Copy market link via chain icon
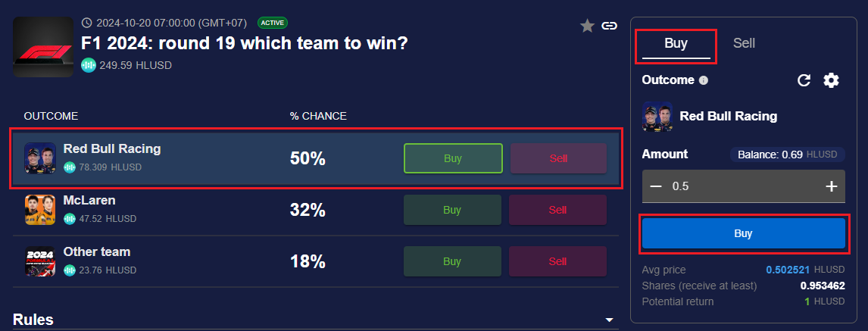This screenshot has width=868, height=331. [x=609, y=26]
